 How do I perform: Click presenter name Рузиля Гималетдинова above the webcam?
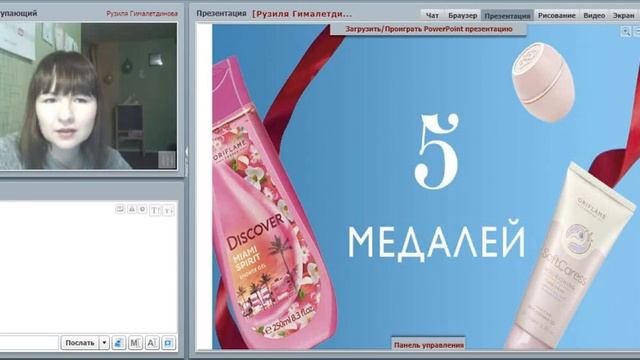142,13
